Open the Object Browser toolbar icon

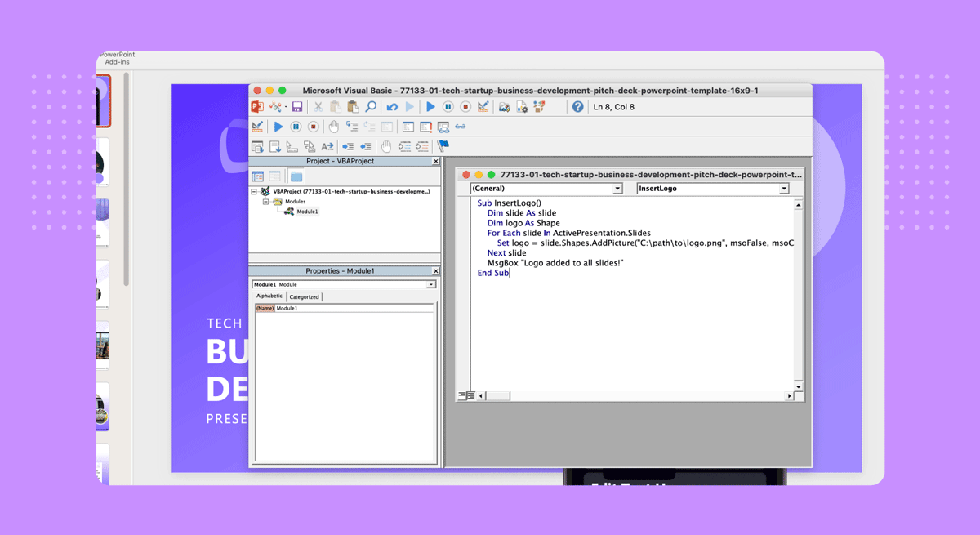539,107
